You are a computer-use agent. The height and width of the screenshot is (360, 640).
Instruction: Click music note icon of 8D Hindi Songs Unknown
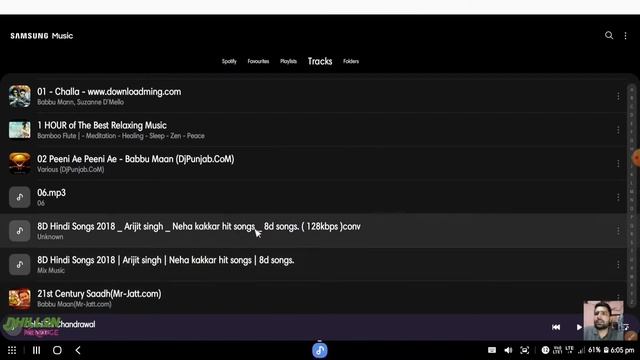[x=20, y=231]
